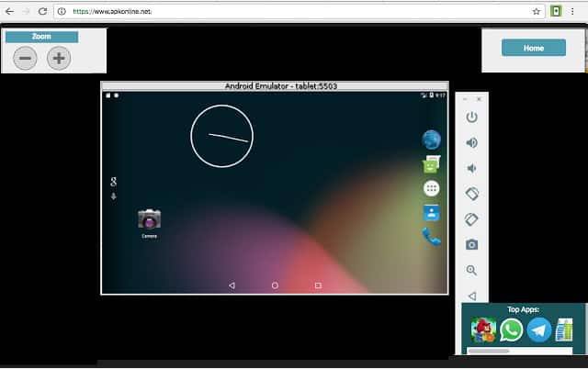Viewport: 588px width, 369px height.
Task: Click the Android Emulator title bar
Action: [x=275, y=86]
